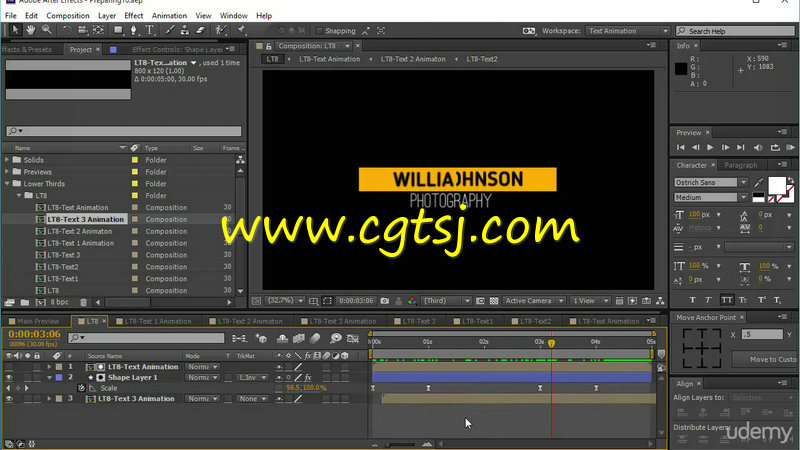The image size is (800, 450).
Task: Delete selected project item with trash icon
Action: click(84, 302)
